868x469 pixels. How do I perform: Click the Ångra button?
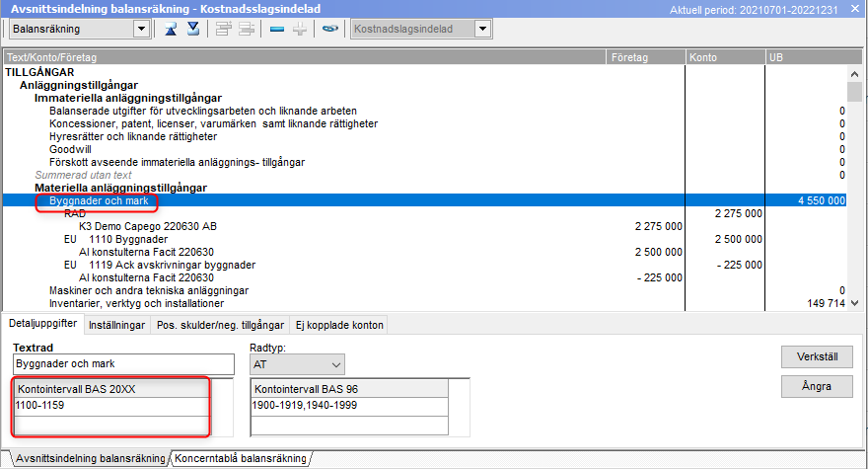click(x=817, y=386)
